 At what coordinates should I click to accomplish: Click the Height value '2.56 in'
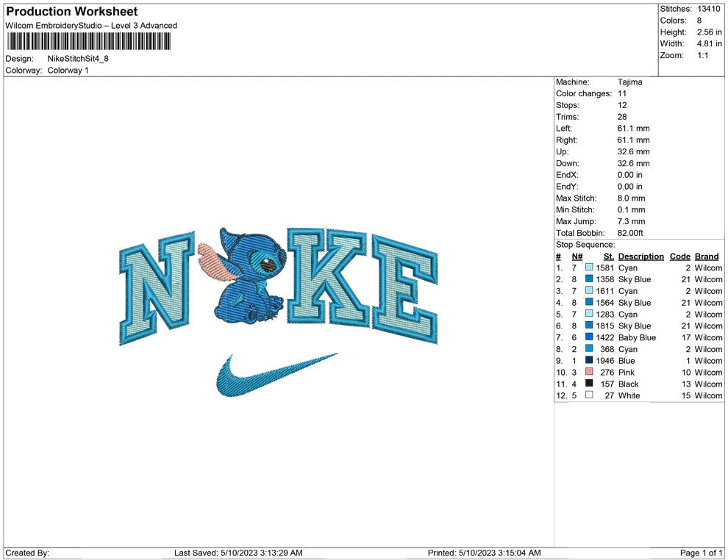pos(709,32)
